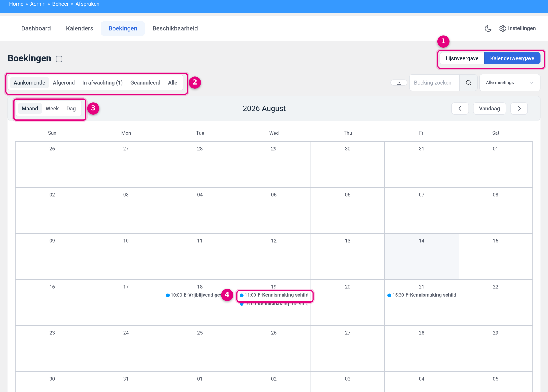Open the Beschikbaarheid tab
The width and height of the screenshot is (548, 392).
[x=175, y=28]
